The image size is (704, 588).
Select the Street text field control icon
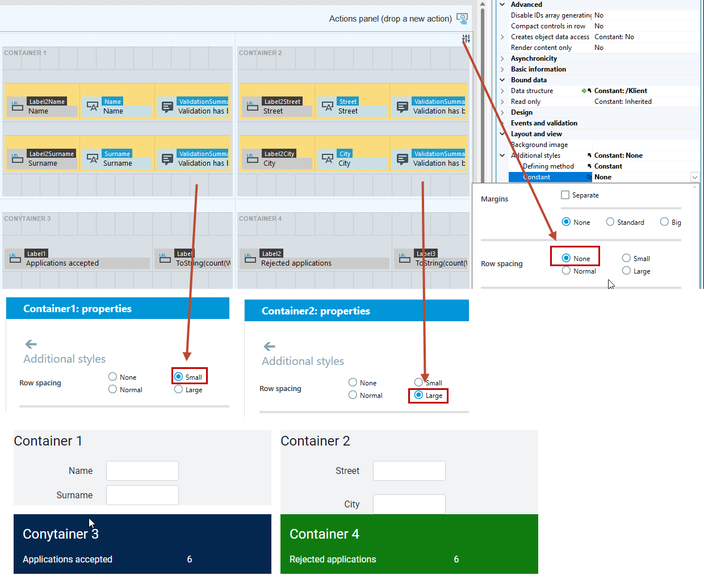click(x=327, y=106)
